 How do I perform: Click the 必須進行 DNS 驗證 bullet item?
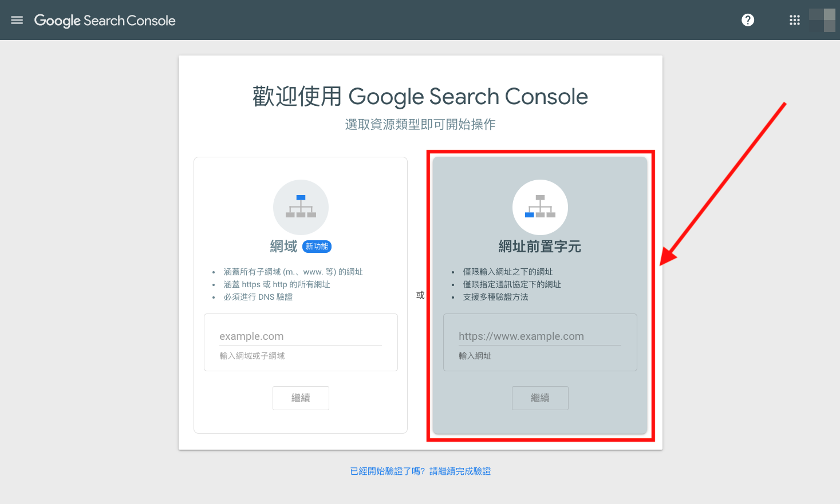(258, 297)
